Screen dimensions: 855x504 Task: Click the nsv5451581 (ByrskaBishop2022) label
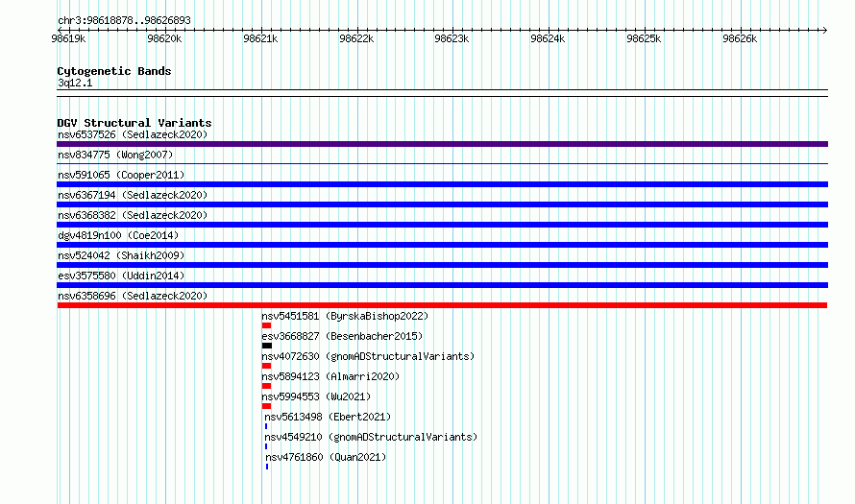345,316
